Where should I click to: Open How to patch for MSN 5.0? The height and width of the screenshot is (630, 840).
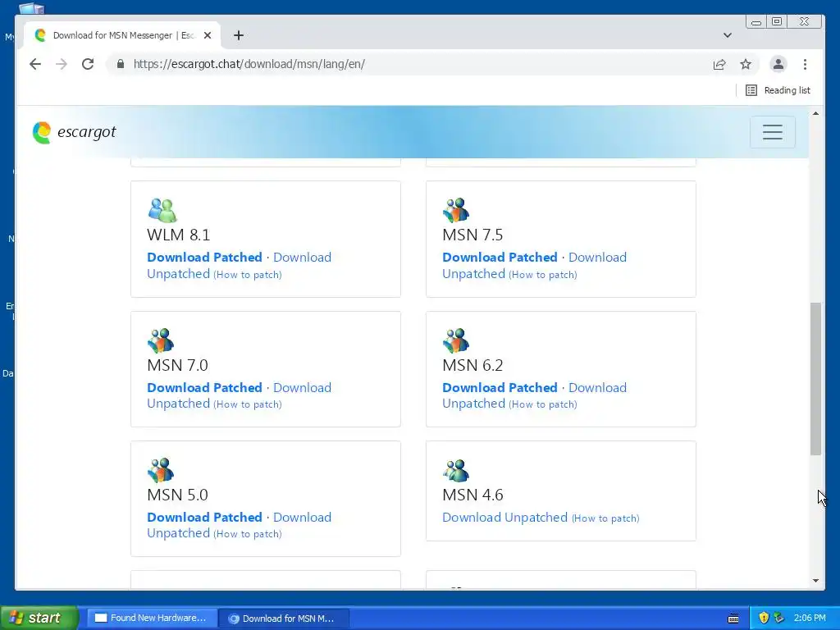248,534
